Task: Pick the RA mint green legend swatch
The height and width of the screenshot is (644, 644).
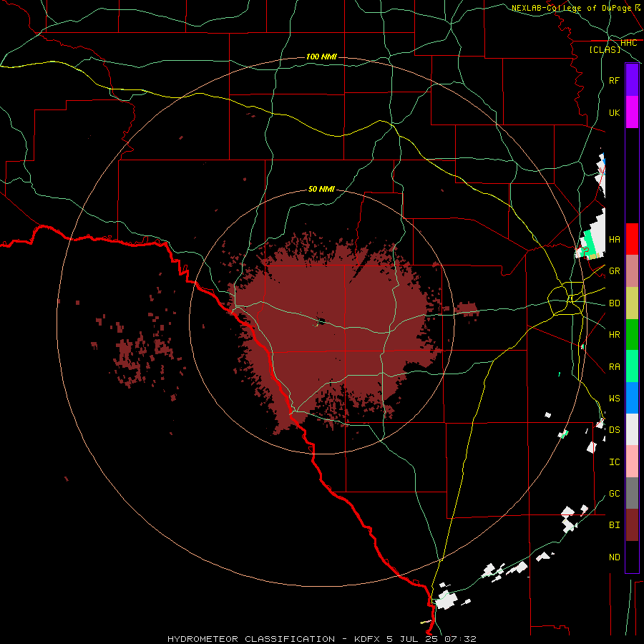Action: click(x=632, y=366)
